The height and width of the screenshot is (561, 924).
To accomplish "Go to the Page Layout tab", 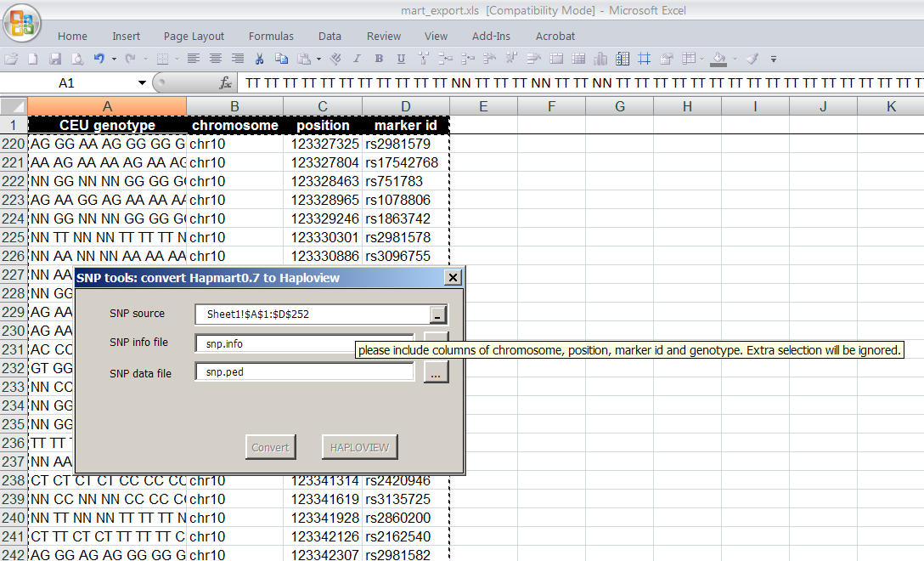I will (194, 36).
